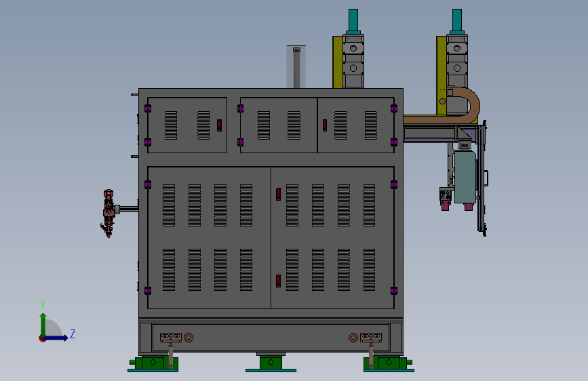Viewport: 588px width, 381px height.
Task: Click the red X axis dot at the triad origin
Action: pyautogui.click(x=42, y=338)
